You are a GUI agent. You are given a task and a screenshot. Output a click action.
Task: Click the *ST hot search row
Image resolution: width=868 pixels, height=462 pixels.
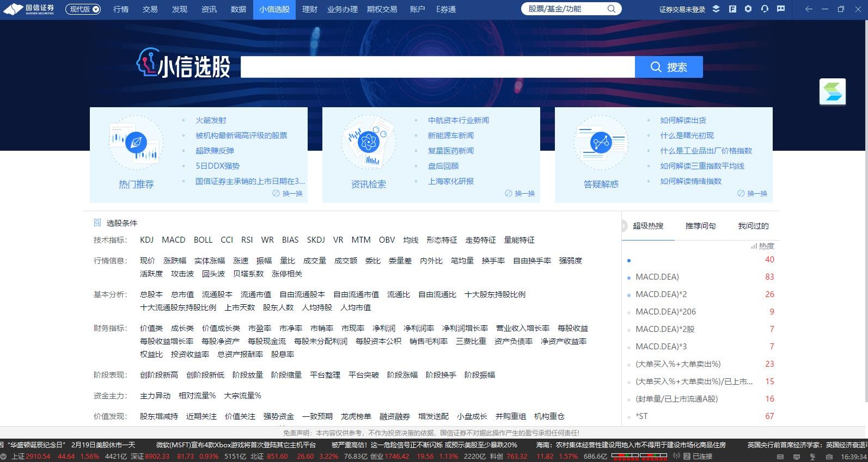[x=701, y=416]
